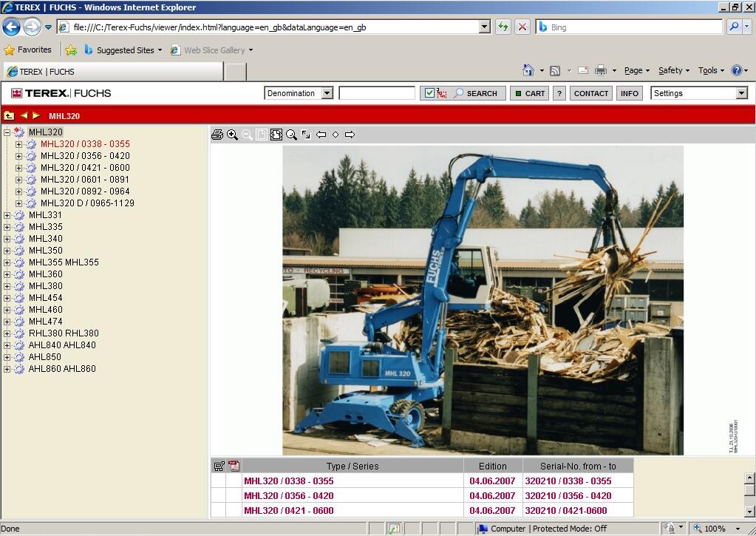
Task: Click the IE Home icon
Action: coord(528,70)
